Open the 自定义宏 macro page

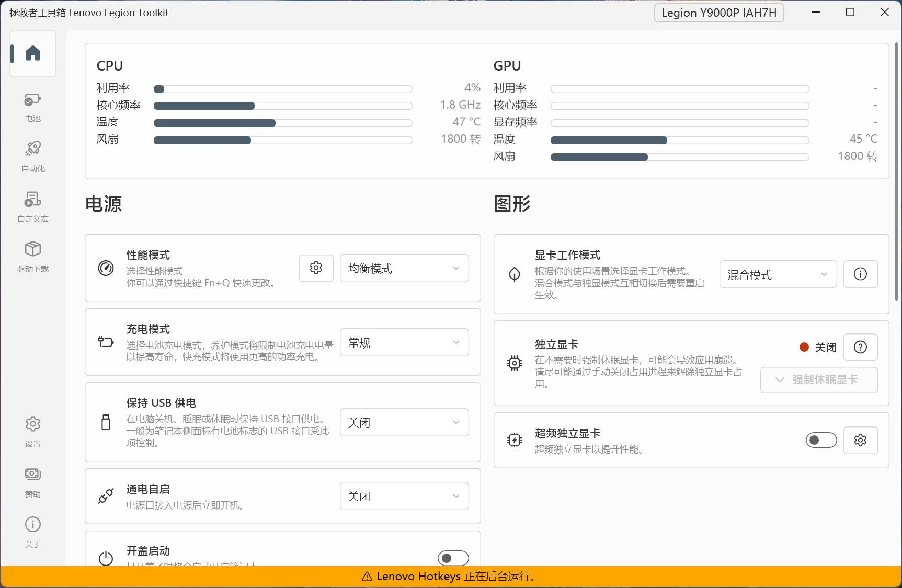pyautogui.click(x=33, y=207)
